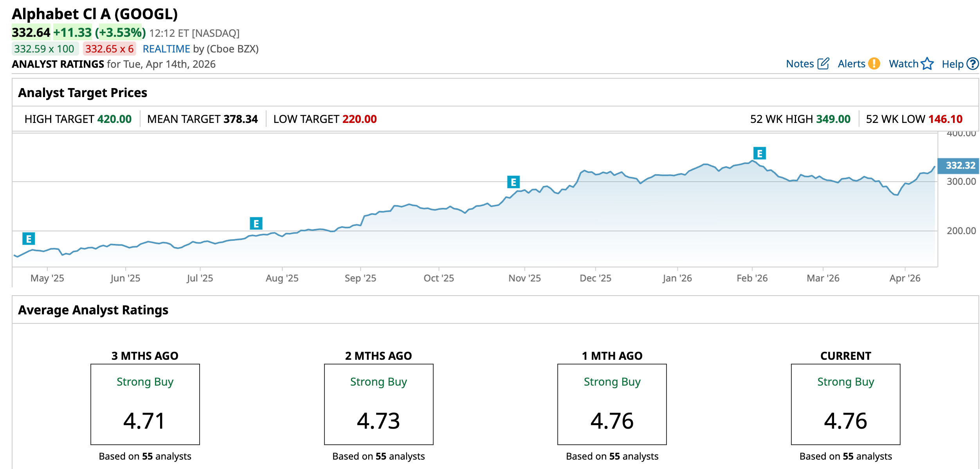Click the earnings E marker at Feb '26
980x469 pixels.
(759, 153)
